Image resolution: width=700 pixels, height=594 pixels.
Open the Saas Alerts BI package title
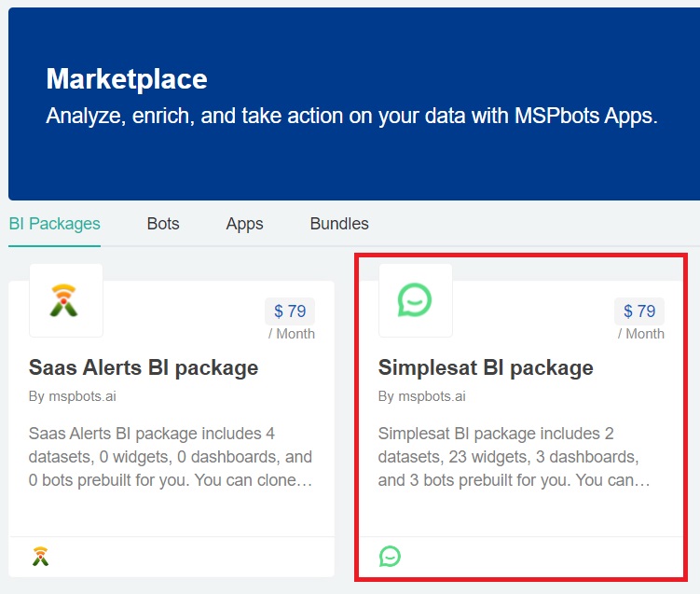(x=144, y=367)
